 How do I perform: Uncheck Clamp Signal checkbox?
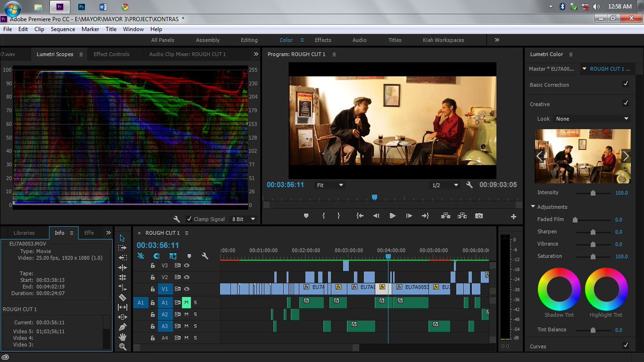[189, 219]
